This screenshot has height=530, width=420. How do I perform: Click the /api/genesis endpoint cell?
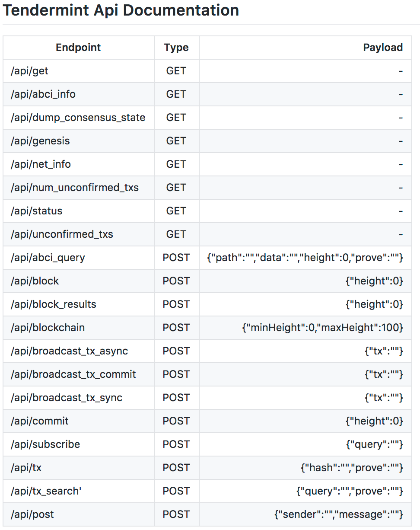[40, 141]
